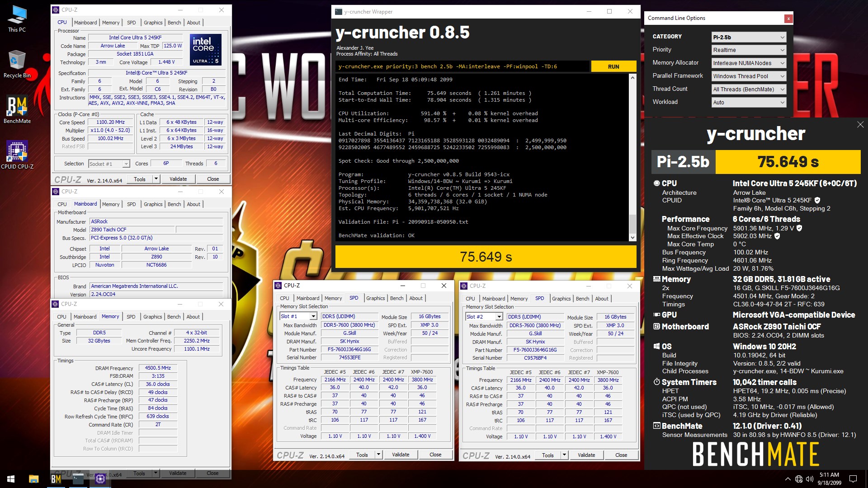Click the GPU section icon in BenchMate
Image resolution: width=868 pixels, height=488 pixels.
point(656,314)
